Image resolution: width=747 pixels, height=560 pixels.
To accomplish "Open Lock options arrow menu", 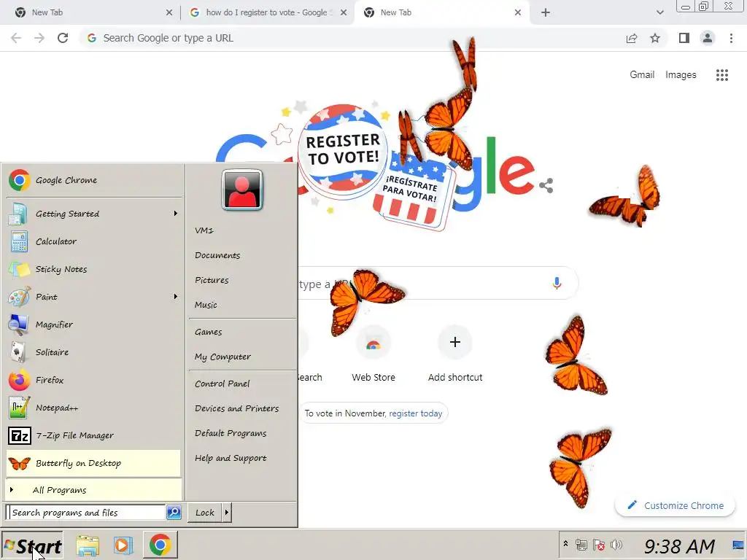I will pos(227,513).
